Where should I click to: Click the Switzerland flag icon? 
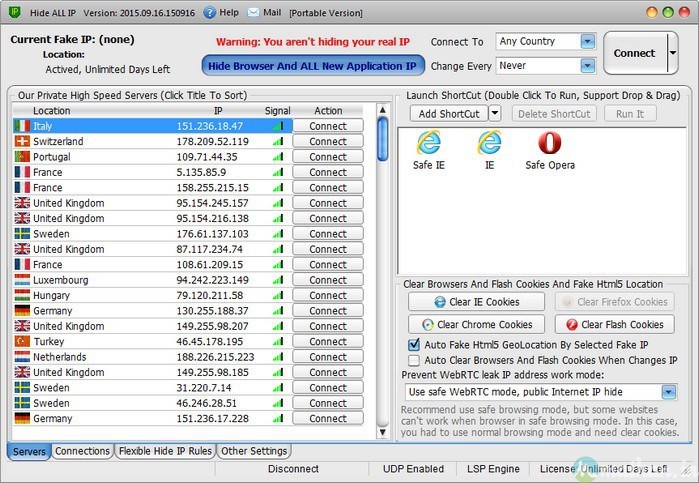[x=22, y=141]
